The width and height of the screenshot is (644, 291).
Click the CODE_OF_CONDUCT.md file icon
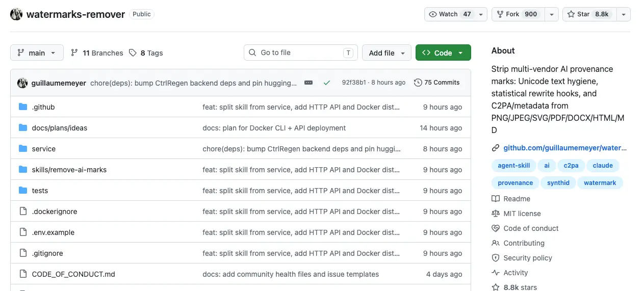click(23, 274)
